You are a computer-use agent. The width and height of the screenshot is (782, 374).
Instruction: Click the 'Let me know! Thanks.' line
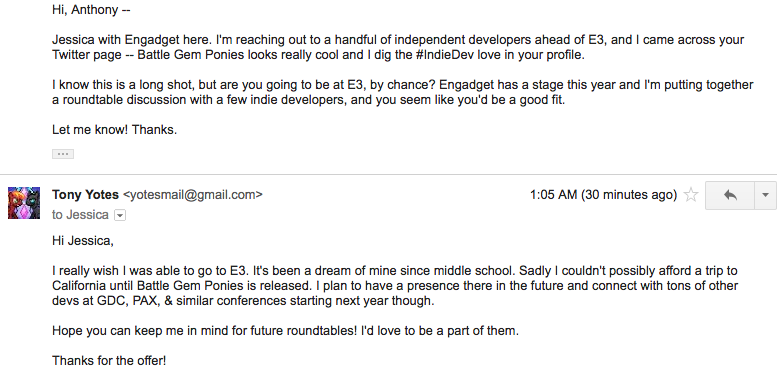[x=115, y=130]
